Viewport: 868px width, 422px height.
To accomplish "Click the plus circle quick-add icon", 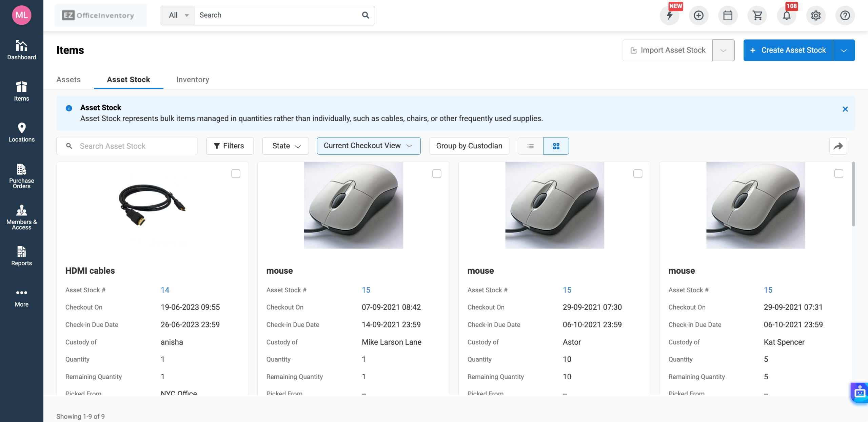I will tap(698, 16).
